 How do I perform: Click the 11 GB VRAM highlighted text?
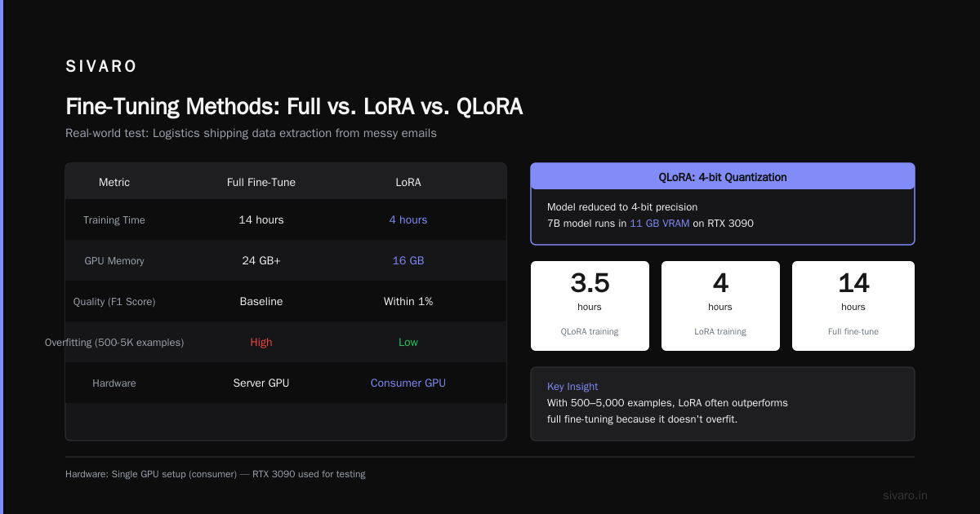(x=660, y=223)
